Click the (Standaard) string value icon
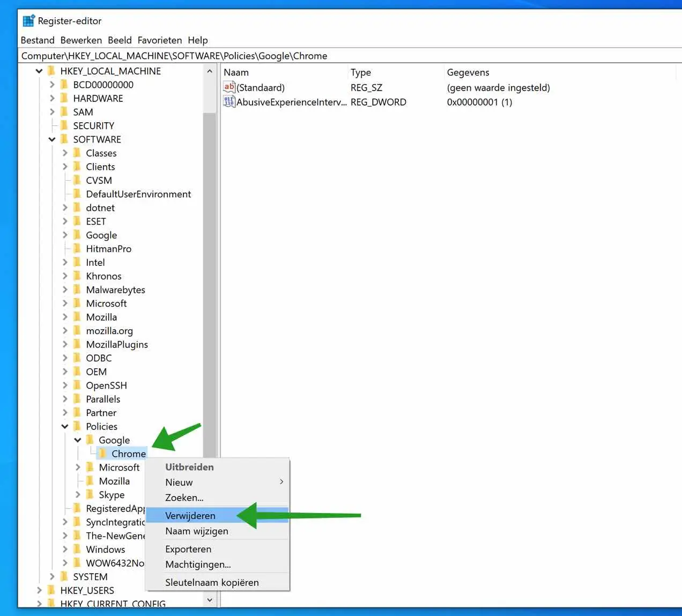This screenshot has height=616, width=682. coord(229,87)
